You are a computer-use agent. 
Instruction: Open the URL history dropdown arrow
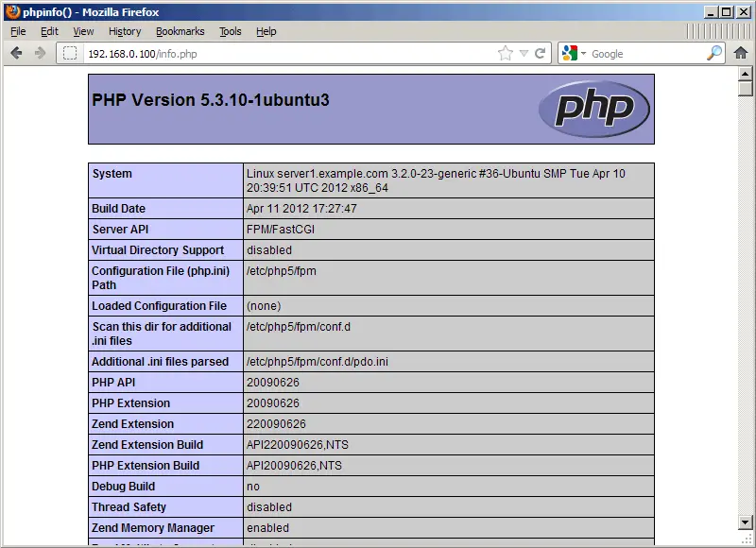(x=524, y=54)
